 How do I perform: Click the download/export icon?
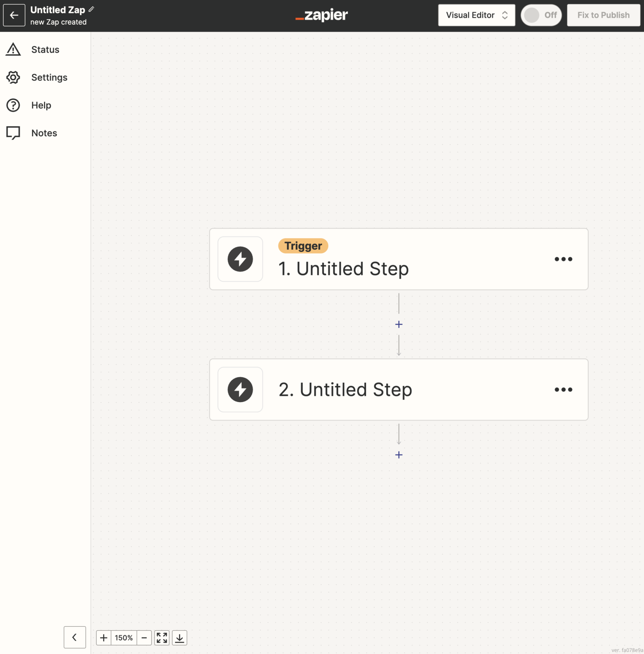[179, 638]
